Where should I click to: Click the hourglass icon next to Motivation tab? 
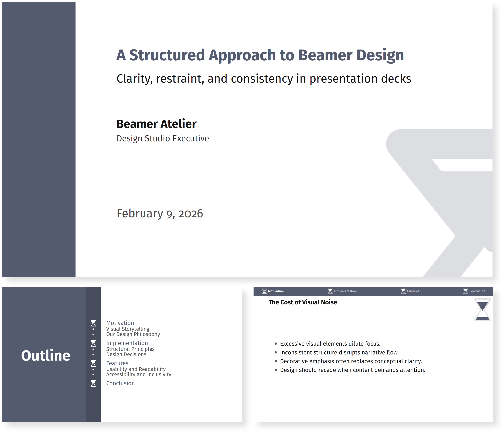click(x=264, y=291)
